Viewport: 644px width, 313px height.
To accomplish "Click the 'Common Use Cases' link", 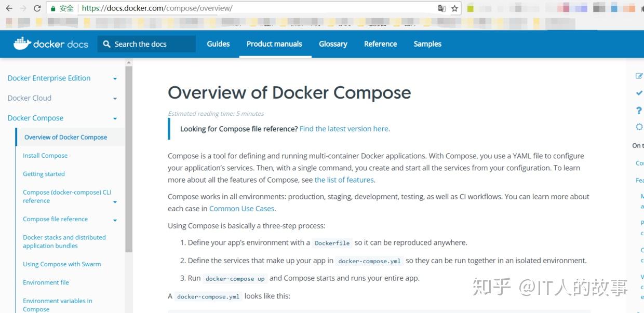I will click(242, 208).
